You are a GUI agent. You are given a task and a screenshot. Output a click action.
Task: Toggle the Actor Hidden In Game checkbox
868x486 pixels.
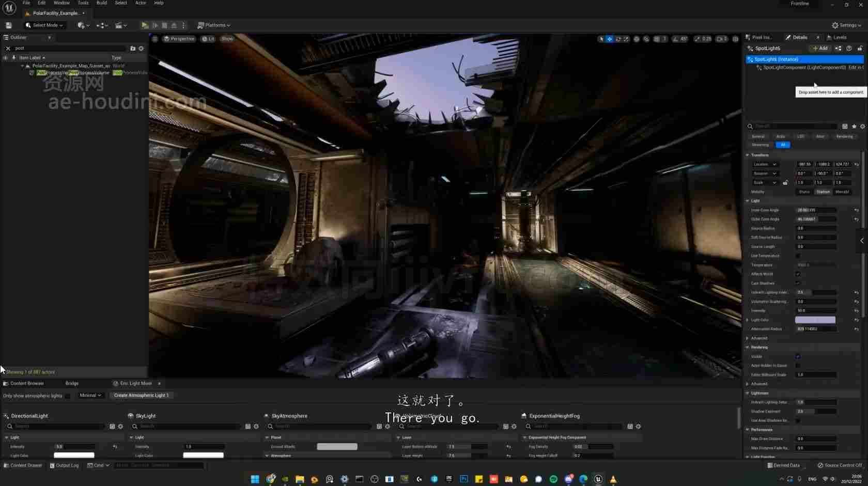point(798,366)
